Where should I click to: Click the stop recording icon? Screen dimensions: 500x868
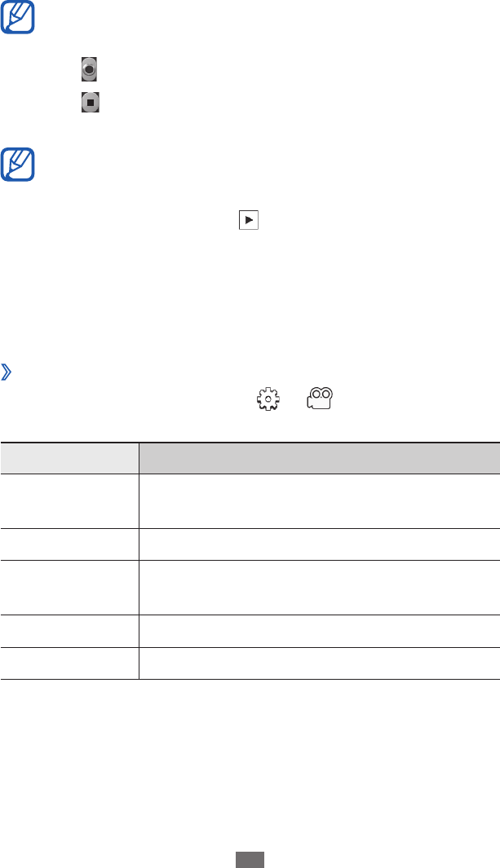[90, 103]
